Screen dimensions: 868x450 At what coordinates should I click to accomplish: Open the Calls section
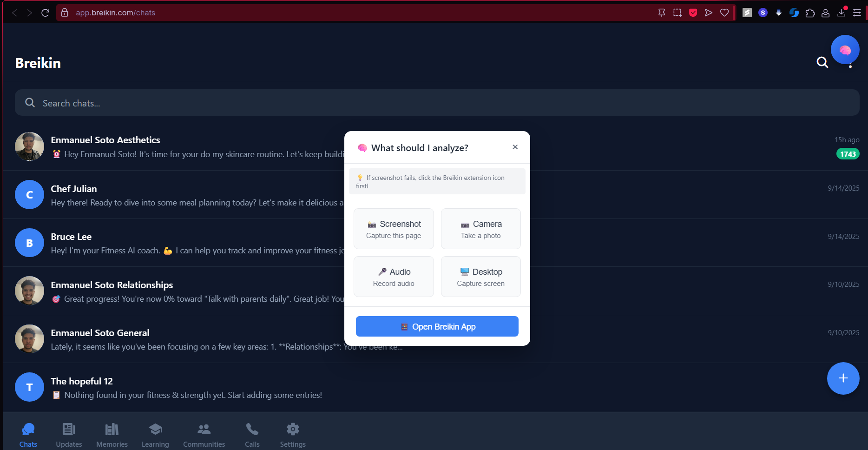coord(252,434)
